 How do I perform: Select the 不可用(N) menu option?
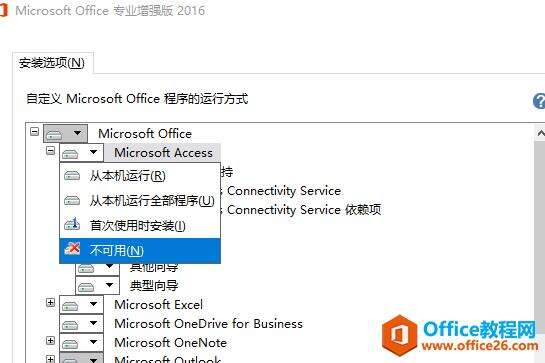point(140,250)
